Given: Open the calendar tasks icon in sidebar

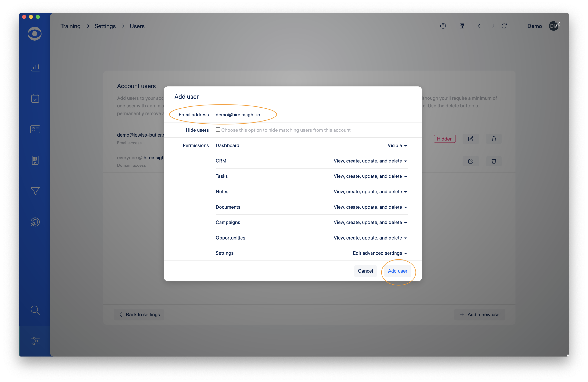Looking at the screenshot, I should pyautogui.click(x=35, y=98).
